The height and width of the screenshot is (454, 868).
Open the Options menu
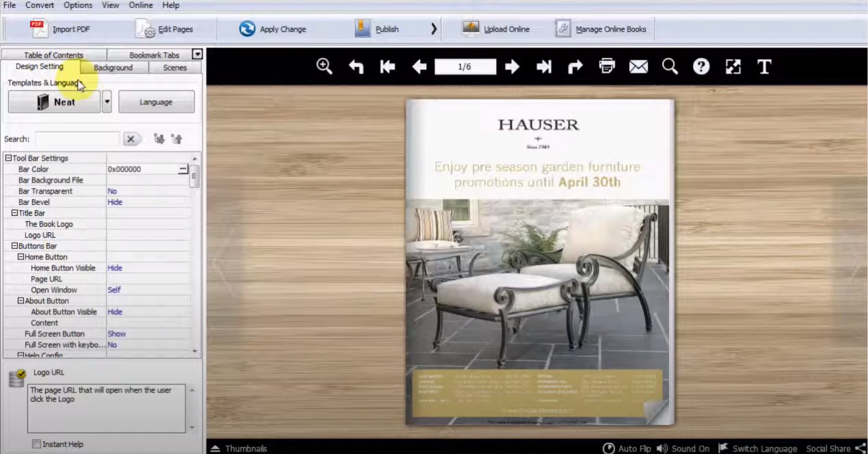(x=78, y=5)
